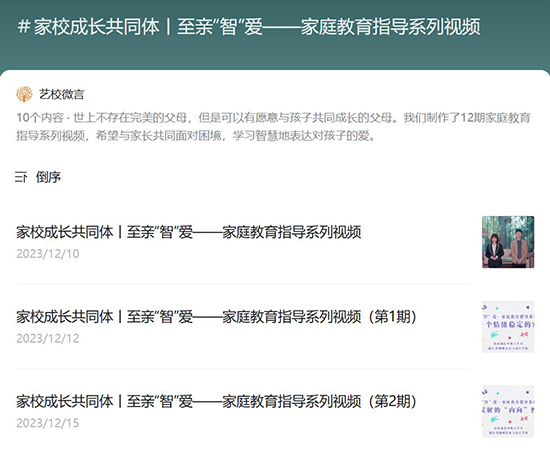
Task: Click the header topic title 家校成长共同体
Action: point(96,27)
